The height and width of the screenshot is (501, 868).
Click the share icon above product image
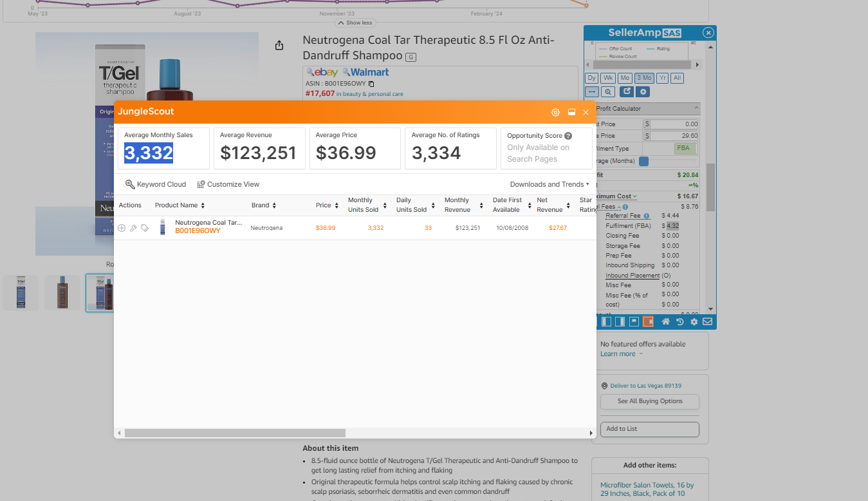[279, 45]
